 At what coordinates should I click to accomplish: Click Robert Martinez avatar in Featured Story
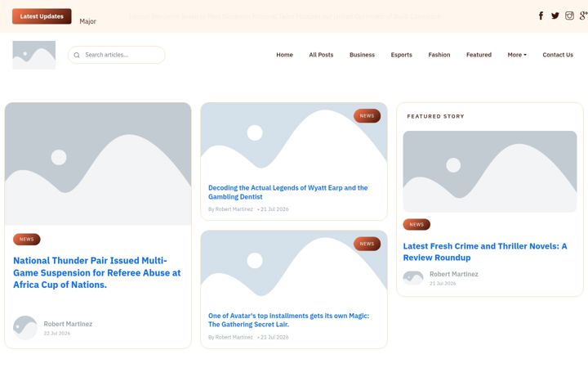413,278
